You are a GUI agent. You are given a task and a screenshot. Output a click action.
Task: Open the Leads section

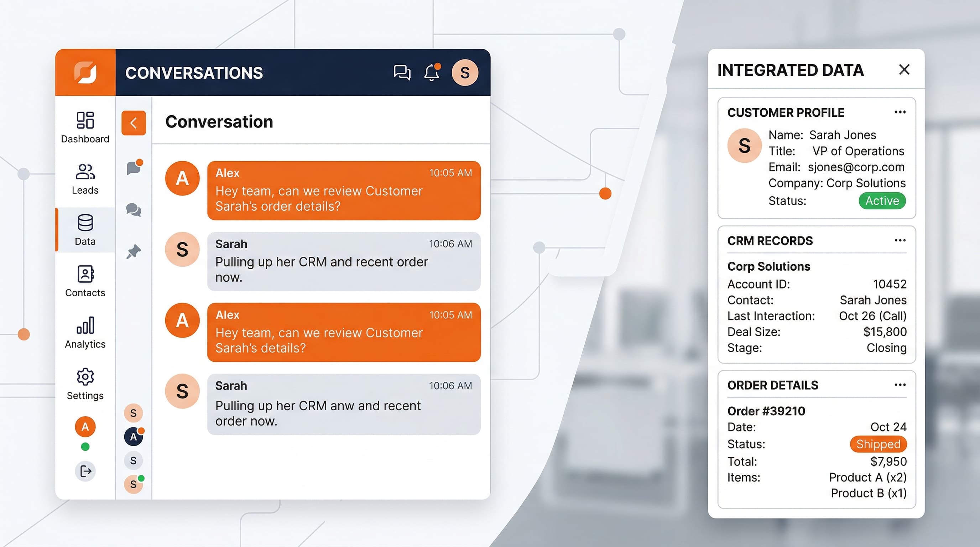(x=85, y=179)
